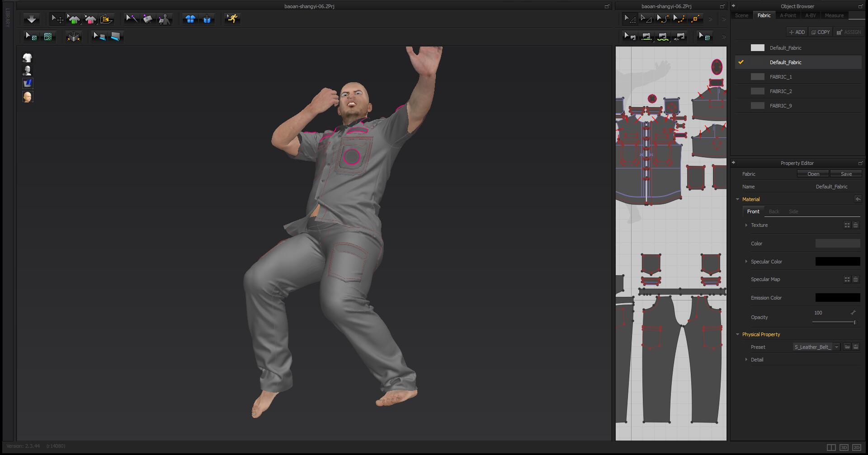The width and height of the screenshot is (868, 455).
Task: Expand the Texture property row
Action: pyautogui.click(x=746, y=225)
